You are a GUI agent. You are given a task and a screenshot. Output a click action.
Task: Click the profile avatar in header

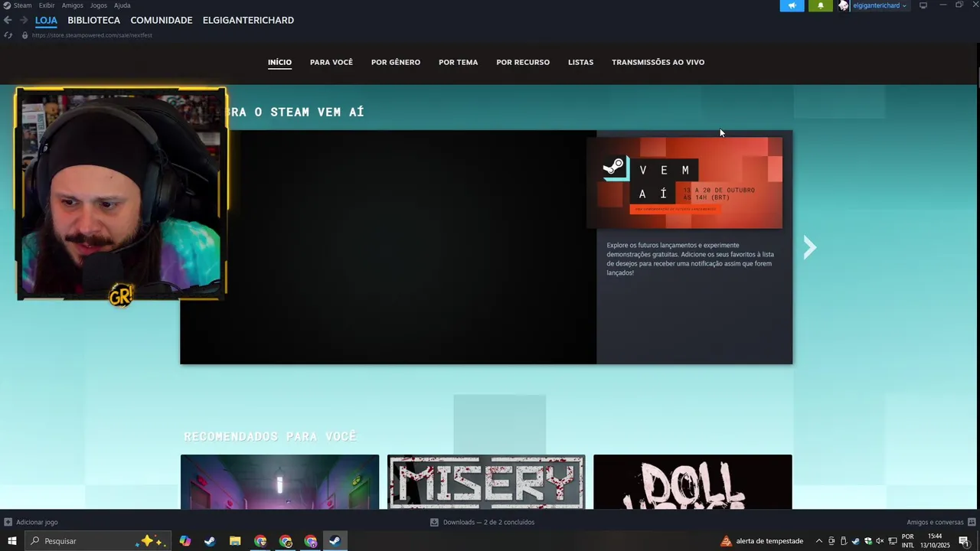[844, 5]
